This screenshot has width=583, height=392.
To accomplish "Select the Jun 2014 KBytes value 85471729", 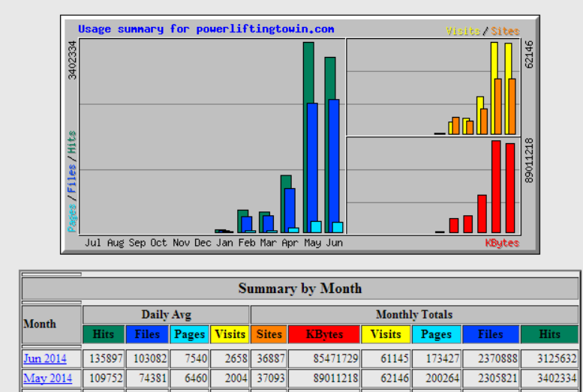I will pos(323,359).
